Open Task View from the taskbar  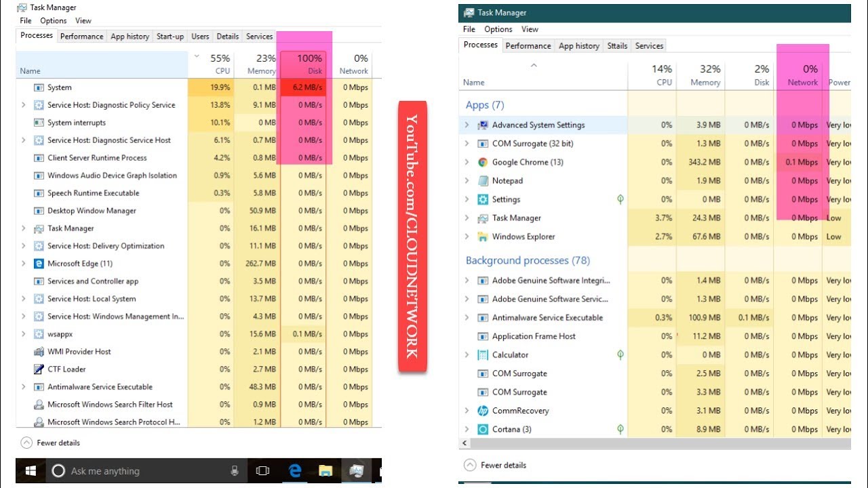tap(262, 470)
